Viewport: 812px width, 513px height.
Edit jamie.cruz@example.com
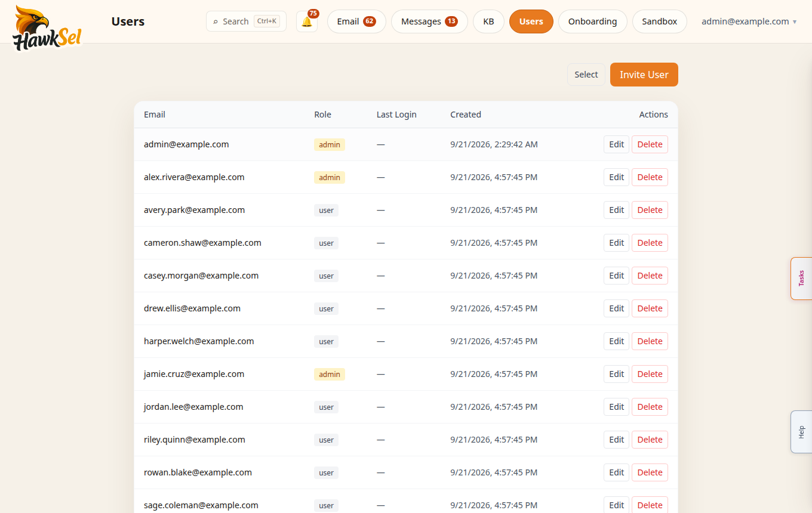tap(617, 374)
